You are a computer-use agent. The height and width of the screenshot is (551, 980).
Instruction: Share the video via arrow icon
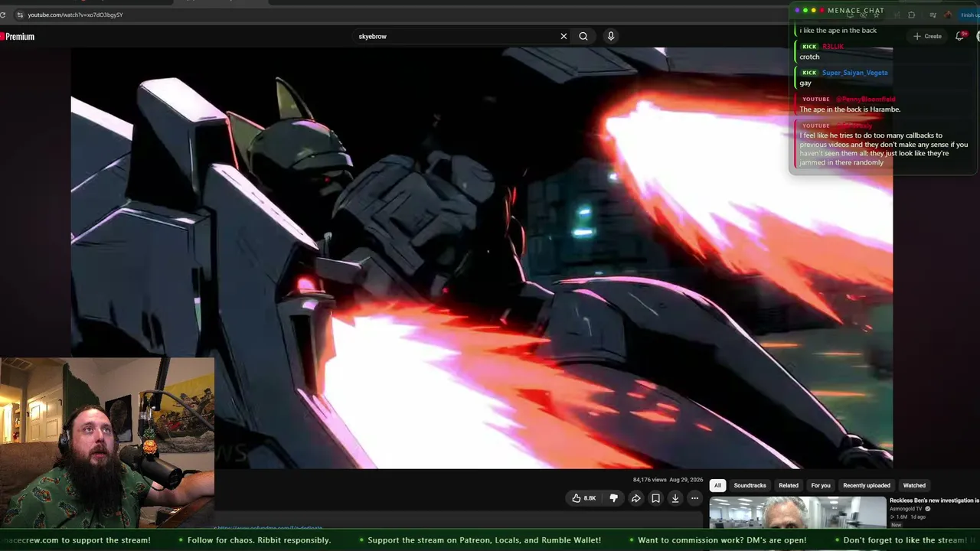[635, 498]
